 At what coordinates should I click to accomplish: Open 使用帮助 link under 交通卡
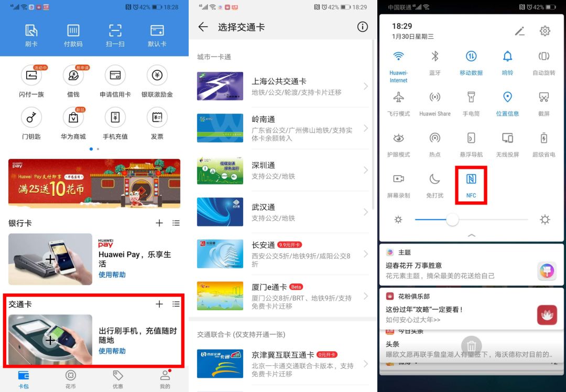coord(112,351)
